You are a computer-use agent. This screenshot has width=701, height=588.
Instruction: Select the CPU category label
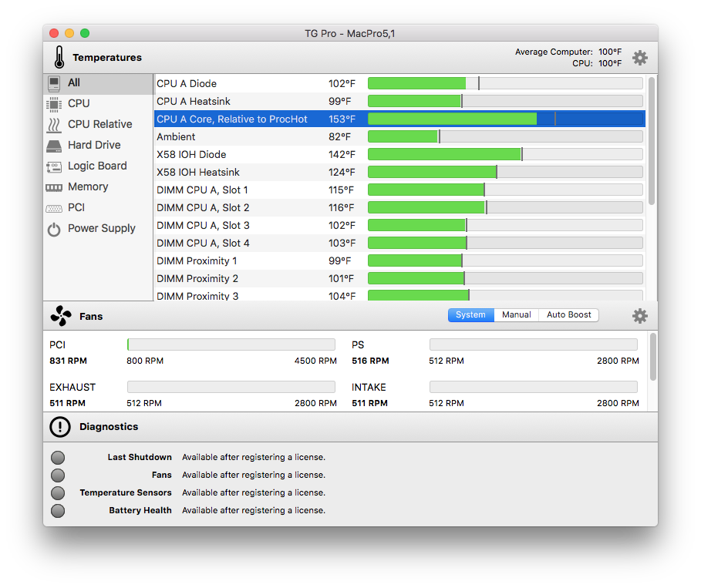[x=79, y=104]
